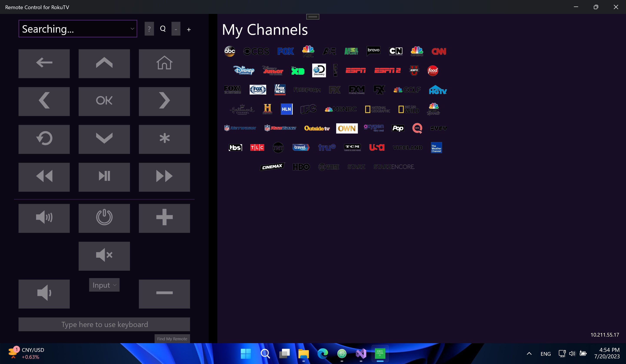Expand the search box dropdown arrow
Image resolution: width=626 pixels, height=364 pixels.
132,29
